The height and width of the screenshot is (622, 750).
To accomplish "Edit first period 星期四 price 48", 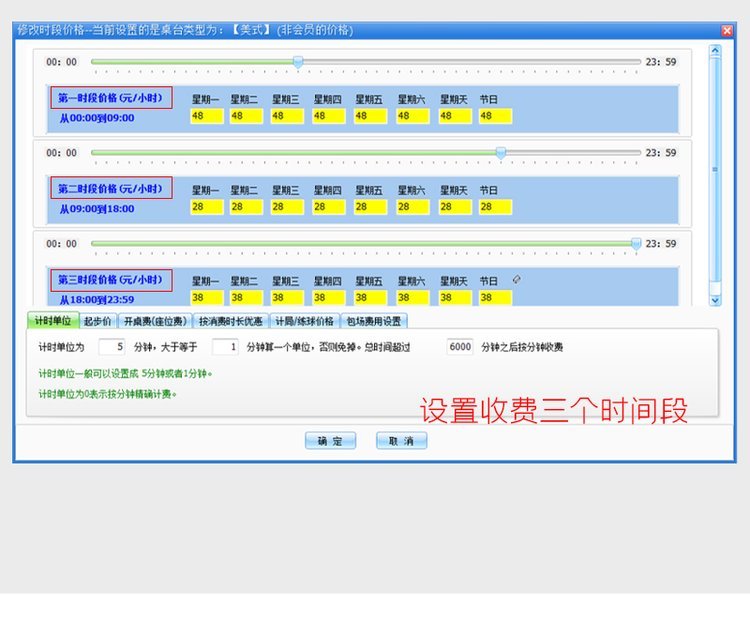I will (x=329, y=116).
